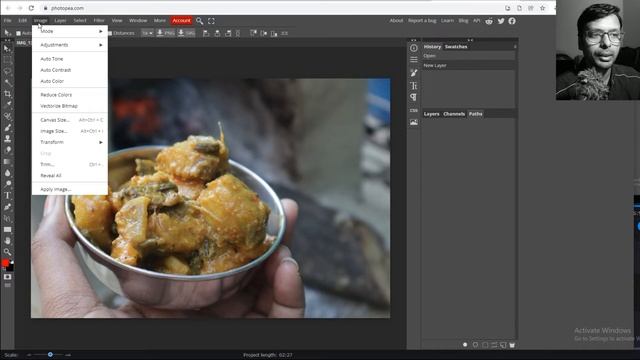This screenshot has height=360, width=640.
Task: Select the Move tool in the left toolbar
Action: [x=7, y=49]
